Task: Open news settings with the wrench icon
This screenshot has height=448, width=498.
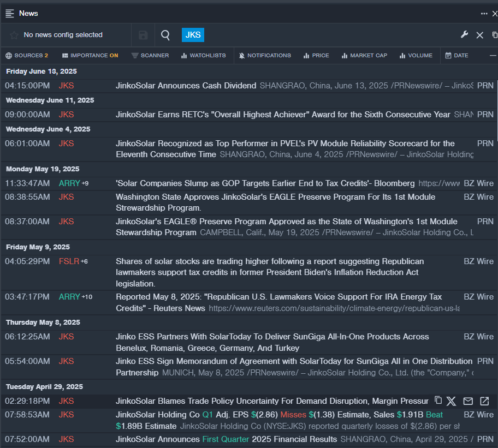Action: coord(464,34)
